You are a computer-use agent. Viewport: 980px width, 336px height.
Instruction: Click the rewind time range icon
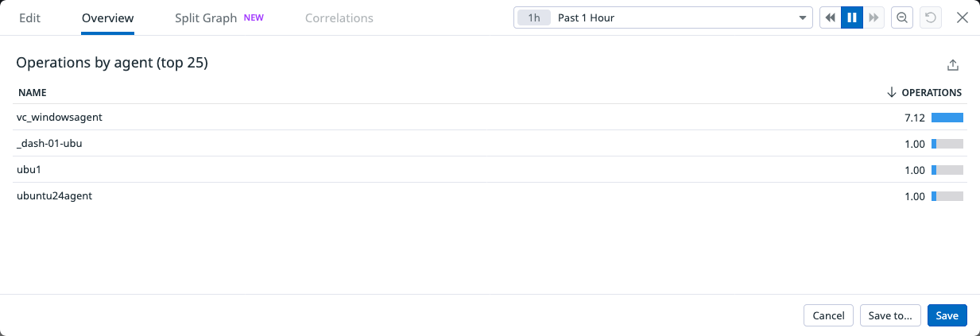point(831,18)
